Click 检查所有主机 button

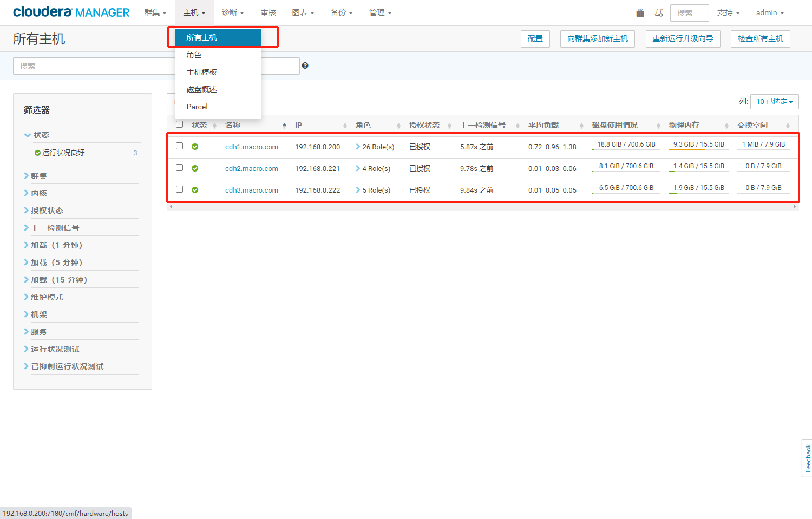(x=760, y=38)
